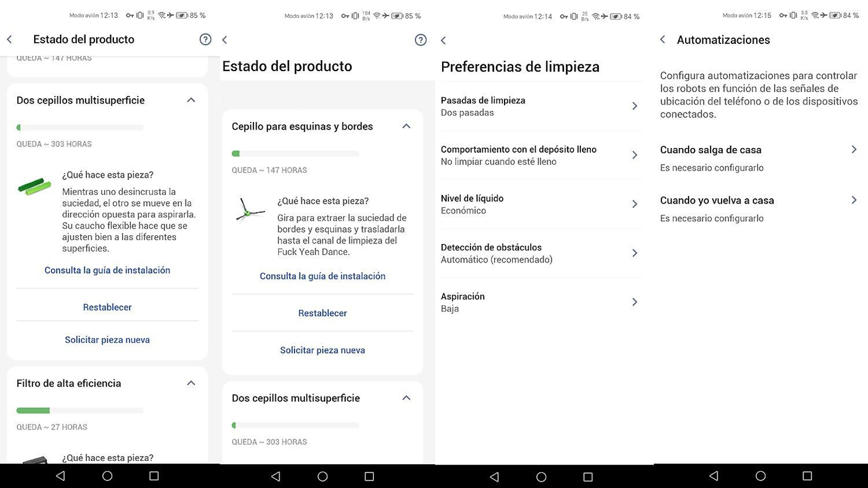Open help icon on second product status screen
This screenshot has width=868, height=488.
pos(420,40)
